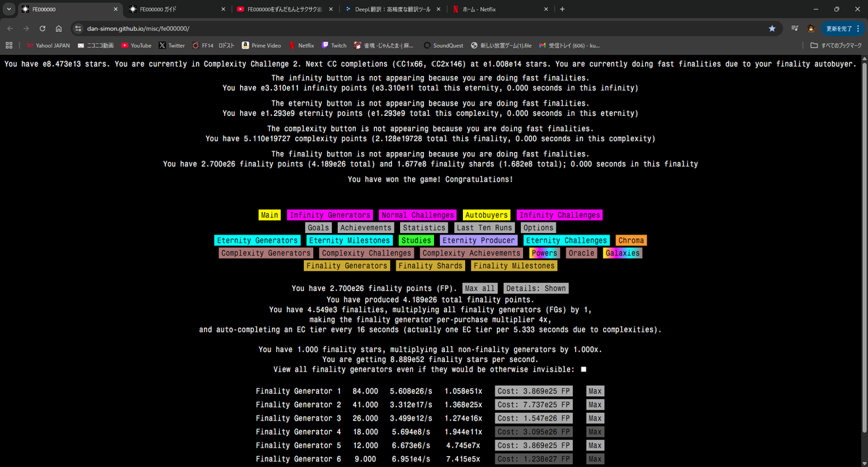Switch to the ホーム - Netflix browser tab

click(x=499, y=9)
